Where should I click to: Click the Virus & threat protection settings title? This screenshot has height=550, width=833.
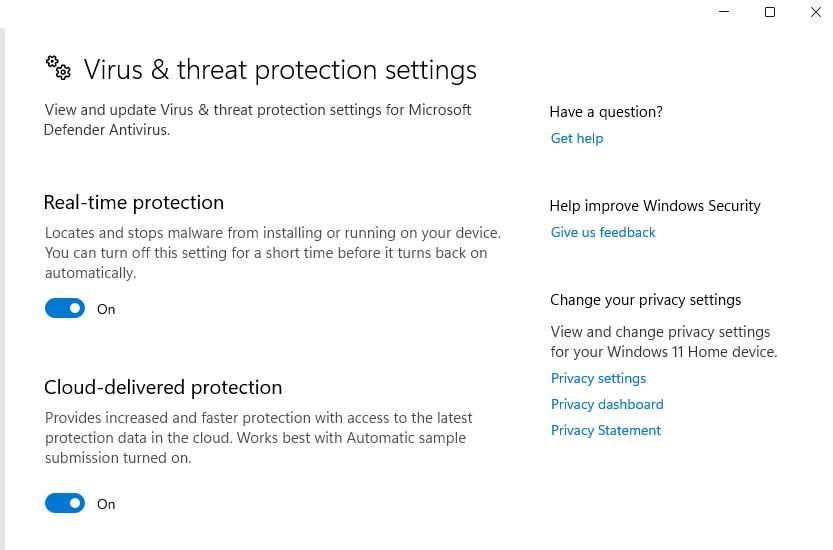pos(280,70)
